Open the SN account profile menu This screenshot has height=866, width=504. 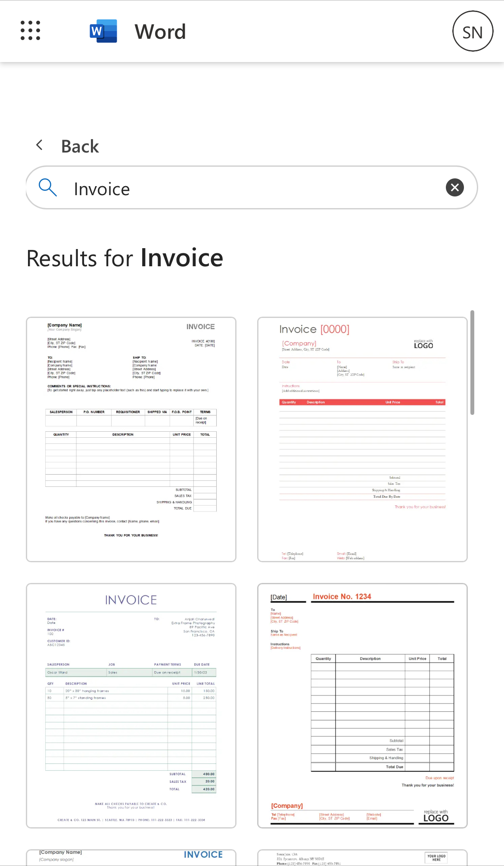473,31
